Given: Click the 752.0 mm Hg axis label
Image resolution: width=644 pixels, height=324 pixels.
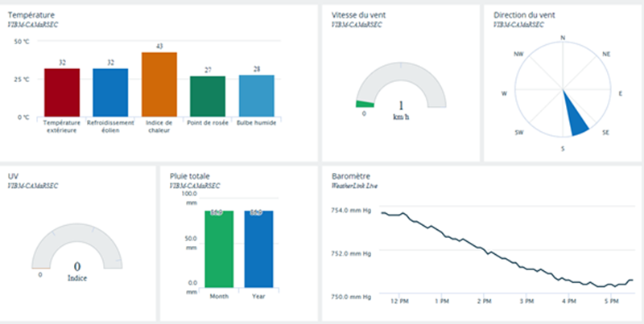Looking at the screenshot, I should 351,254.
